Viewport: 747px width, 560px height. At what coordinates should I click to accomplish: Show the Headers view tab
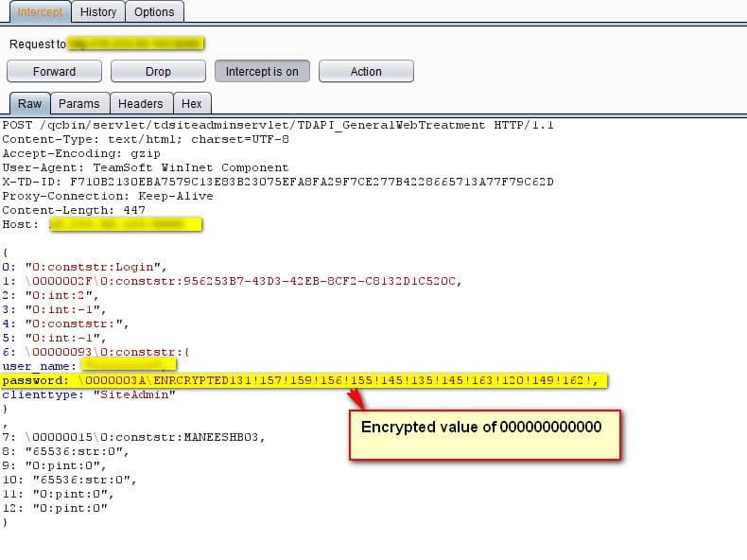(x=140, y=104)
